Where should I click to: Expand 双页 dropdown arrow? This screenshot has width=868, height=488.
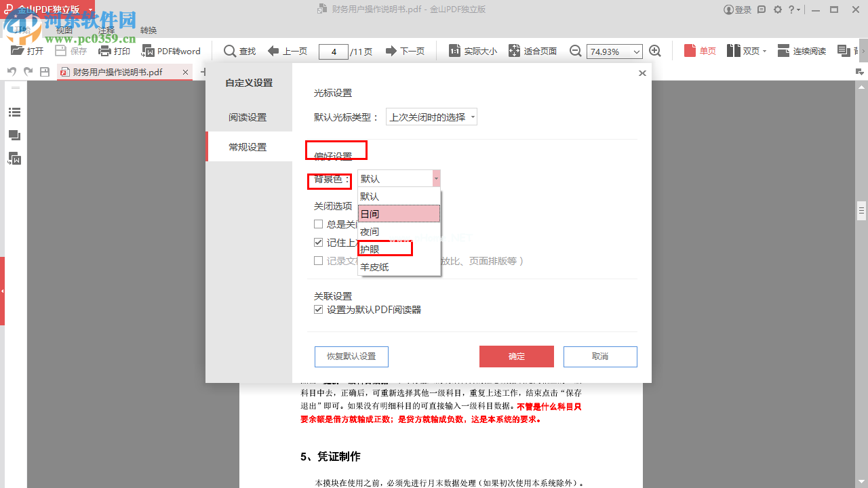coord(764,51)
